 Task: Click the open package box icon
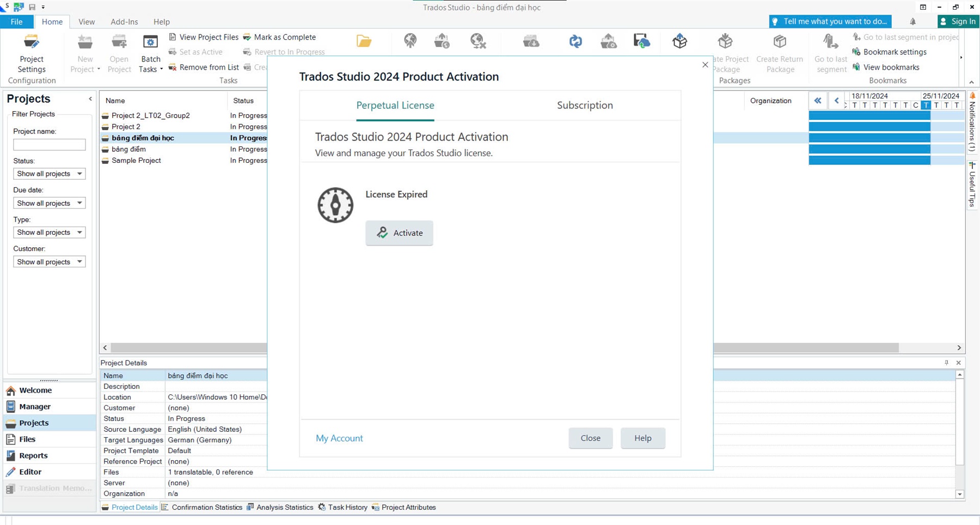[x=679, y=41]
